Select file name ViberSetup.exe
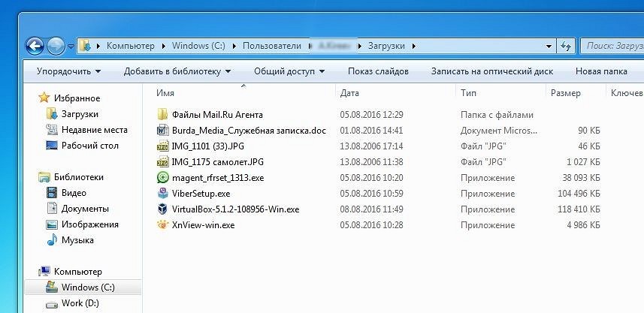 [201, 193]
